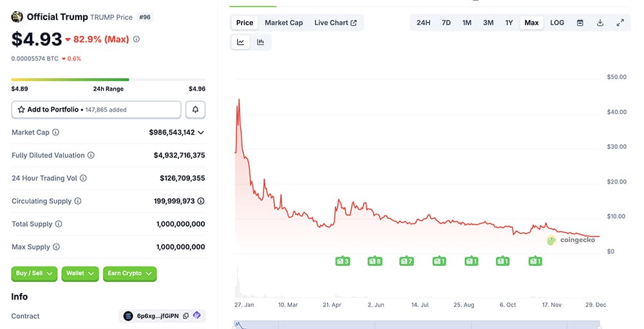Screen dimensions: 644x329
Task: Click the #96 rank badge
Action: (144, 17)
